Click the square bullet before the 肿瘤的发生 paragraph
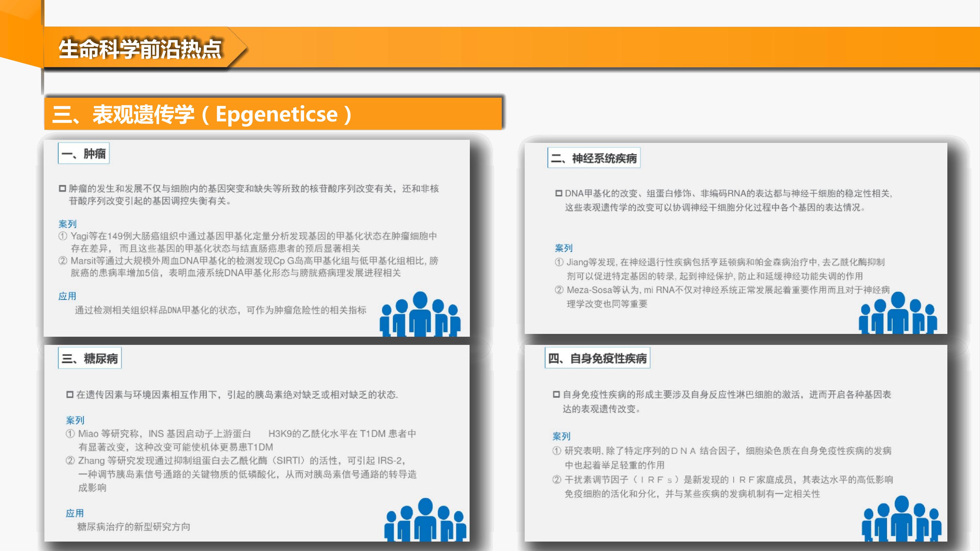 (x=62, y=188)
